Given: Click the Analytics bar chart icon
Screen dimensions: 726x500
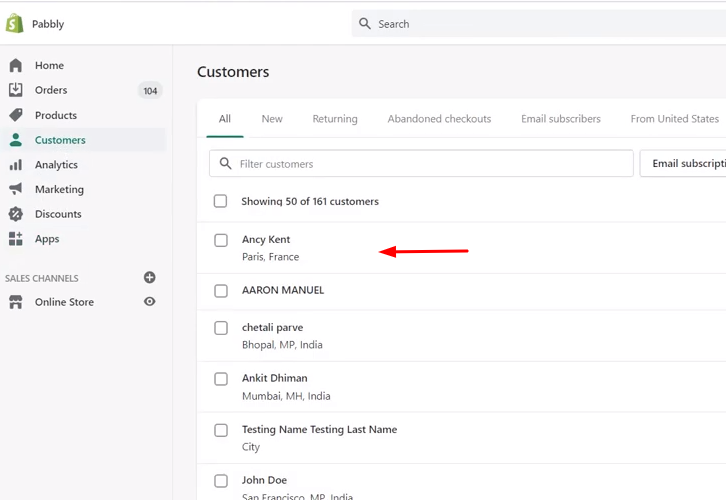Looking at the screenshot, I should click(x=16, y=164).
